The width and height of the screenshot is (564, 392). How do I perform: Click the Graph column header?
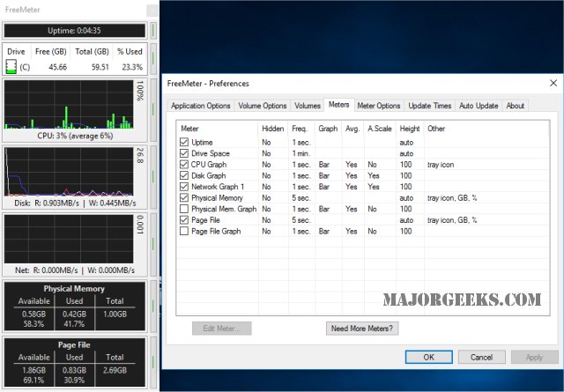329,129
